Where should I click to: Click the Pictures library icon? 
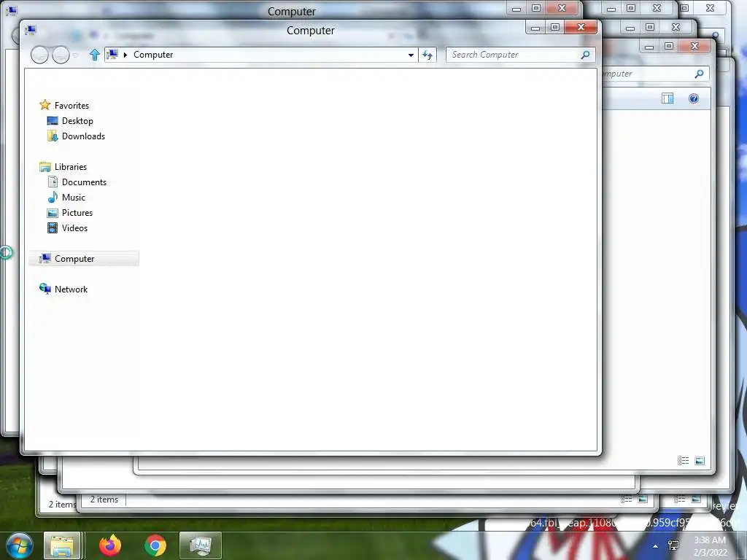(53, 213)
